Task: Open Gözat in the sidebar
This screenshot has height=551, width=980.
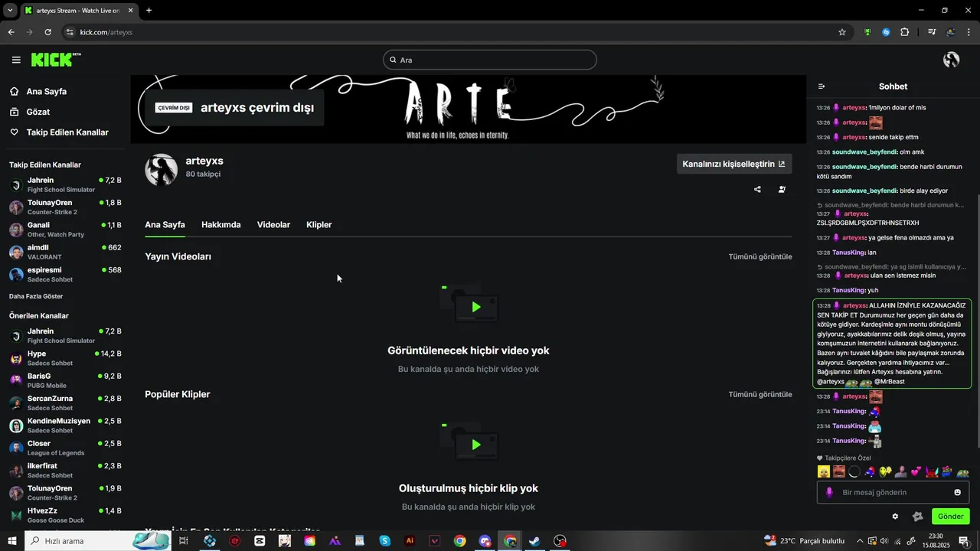Action: 38,112
